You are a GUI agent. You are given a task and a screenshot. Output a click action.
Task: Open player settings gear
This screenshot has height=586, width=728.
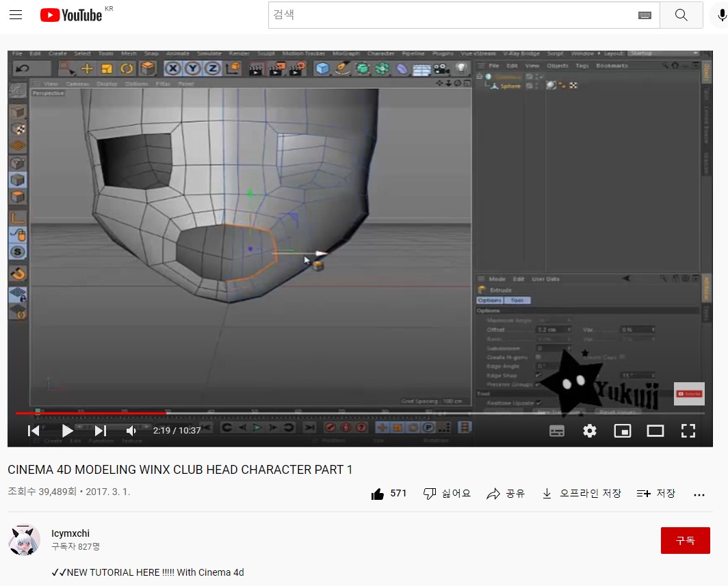click(590, 431)
